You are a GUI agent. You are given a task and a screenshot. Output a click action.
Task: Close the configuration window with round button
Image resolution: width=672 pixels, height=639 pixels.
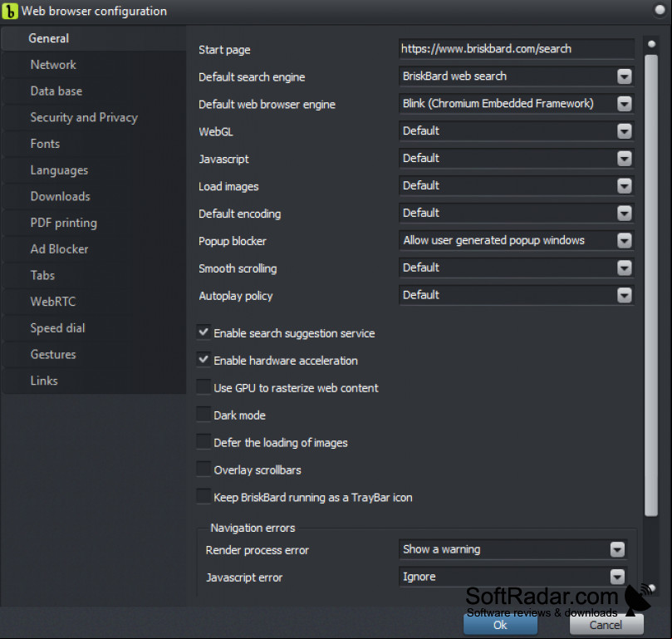[x=660, y=10]
